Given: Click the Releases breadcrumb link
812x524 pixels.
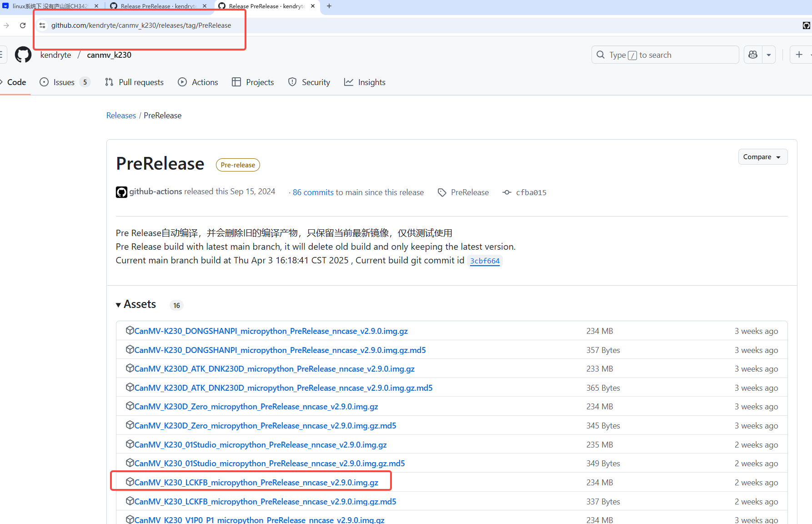Looking at the screenshot, I should [121, 116].
